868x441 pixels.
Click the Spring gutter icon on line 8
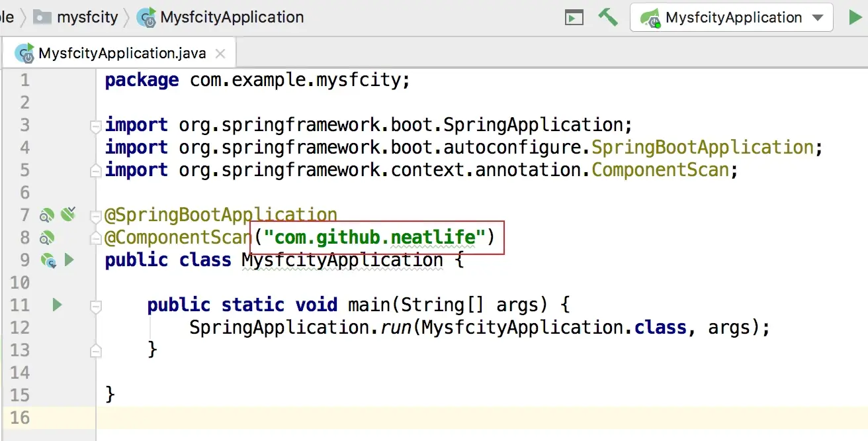(x=46, y=238)
